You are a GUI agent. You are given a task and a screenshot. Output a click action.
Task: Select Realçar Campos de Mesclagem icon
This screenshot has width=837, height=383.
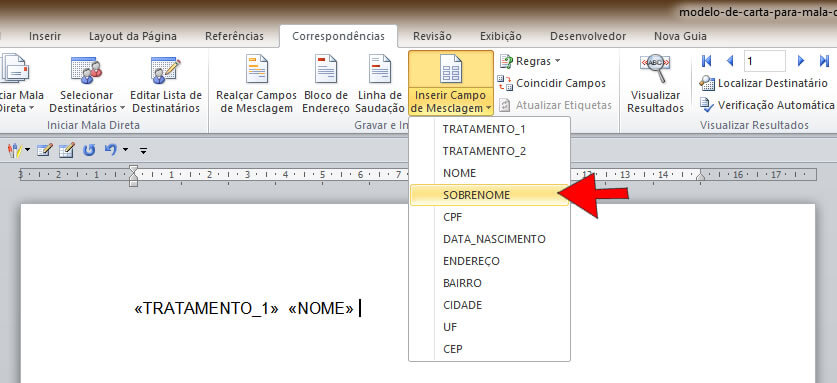[256, 69]
